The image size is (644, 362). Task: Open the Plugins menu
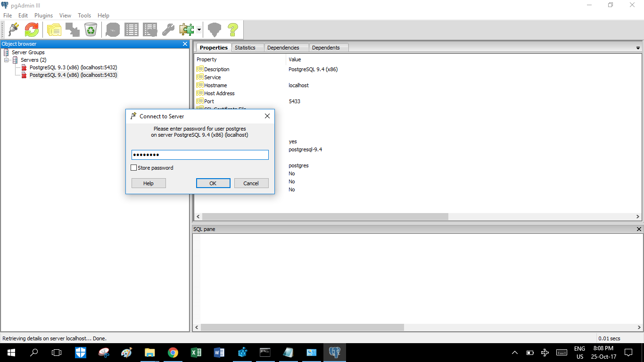click(x=43, y=16)
